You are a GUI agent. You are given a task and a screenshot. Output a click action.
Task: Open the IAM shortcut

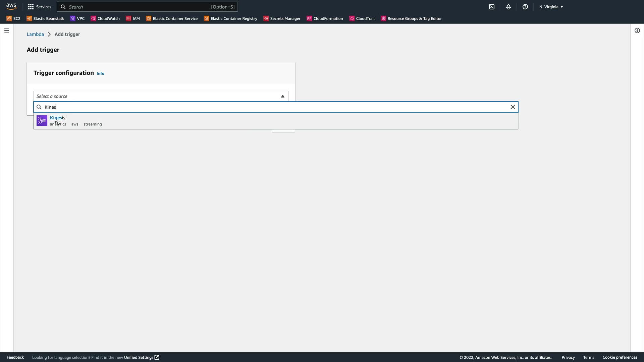point(133,18)
